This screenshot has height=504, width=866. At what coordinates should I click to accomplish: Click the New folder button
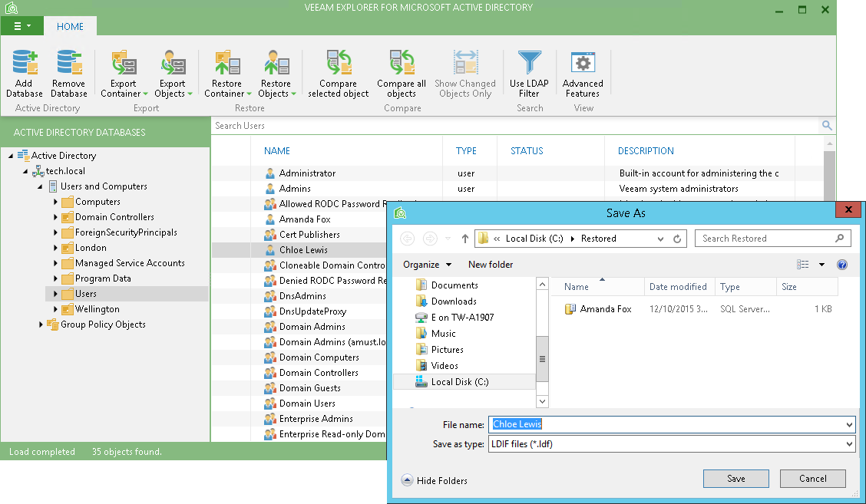(x=491, y=265)
